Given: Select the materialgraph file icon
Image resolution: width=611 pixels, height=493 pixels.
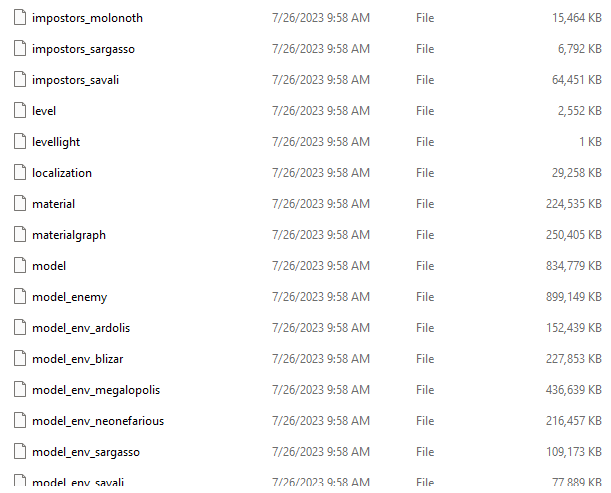Looking at the screenshot, I should coord(20,235).
